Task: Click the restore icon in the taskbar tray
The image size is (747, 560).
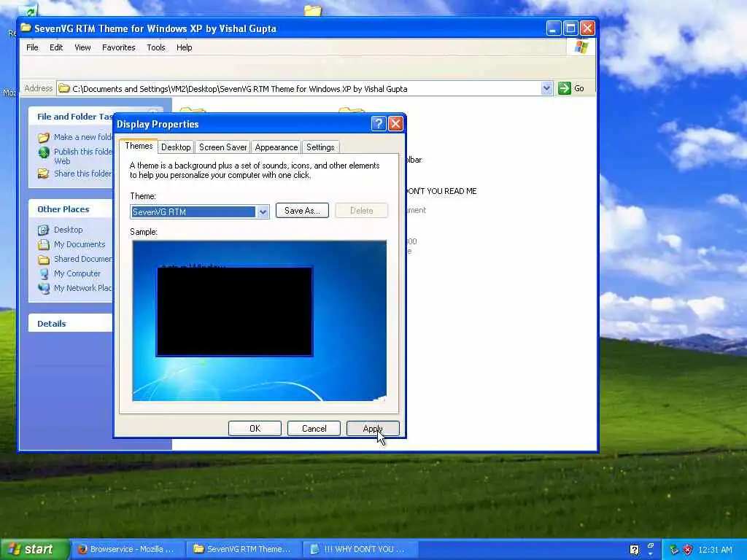Action: click(x=650, y=545)
